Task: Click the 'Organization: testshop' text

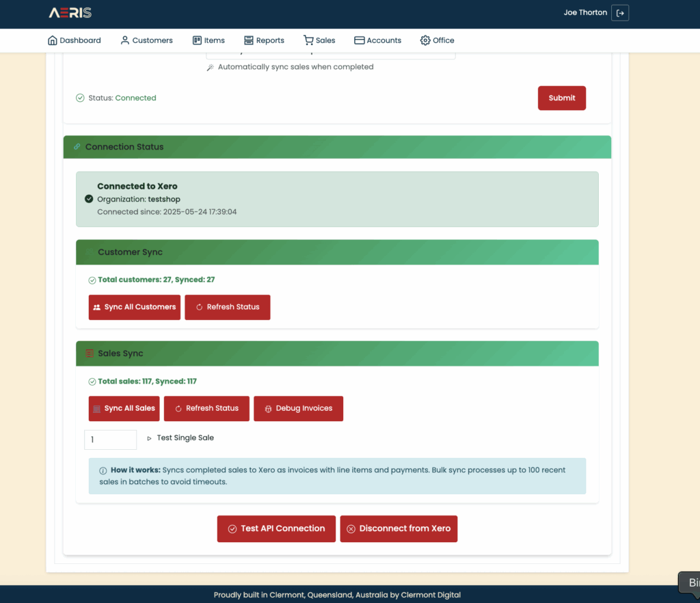Action: click(x=139, y=199)
